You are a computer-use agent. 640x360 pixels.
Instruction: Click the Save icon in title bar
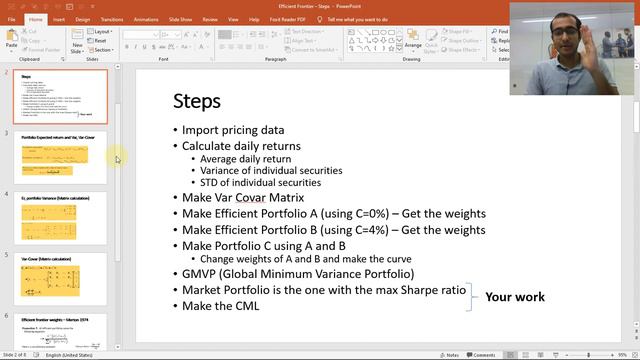coord(11,7)
